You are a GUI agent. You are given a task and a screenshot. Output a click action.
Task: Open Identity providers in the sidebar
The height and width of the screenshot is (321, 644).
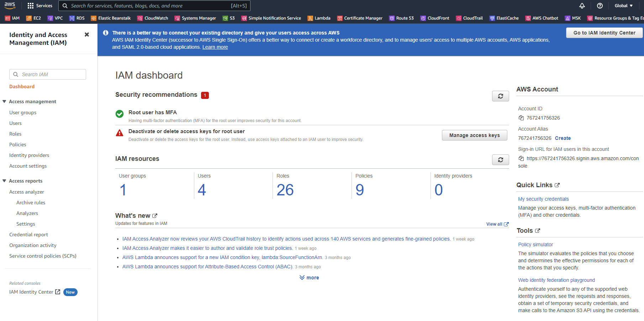[x=29, y=155]
